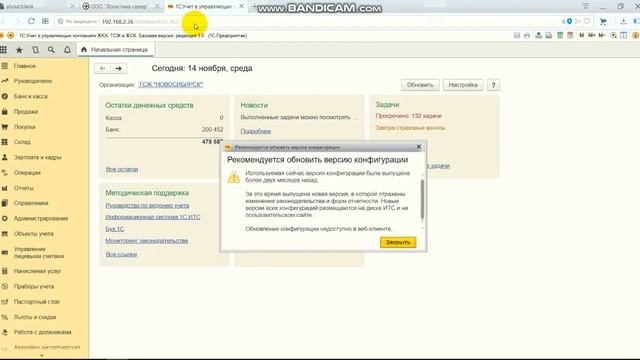Open the History icon next to the star

tap(36, 50)
